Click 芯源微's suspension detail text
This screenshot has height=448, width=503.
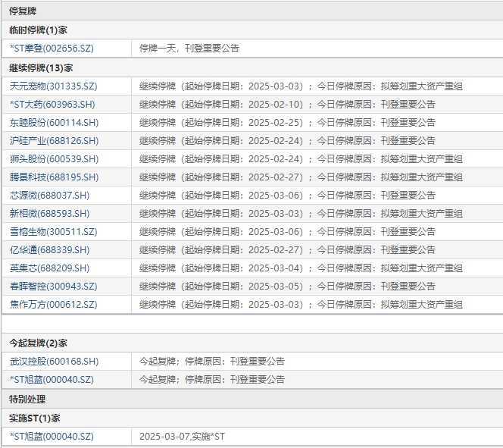coord(287,195)
